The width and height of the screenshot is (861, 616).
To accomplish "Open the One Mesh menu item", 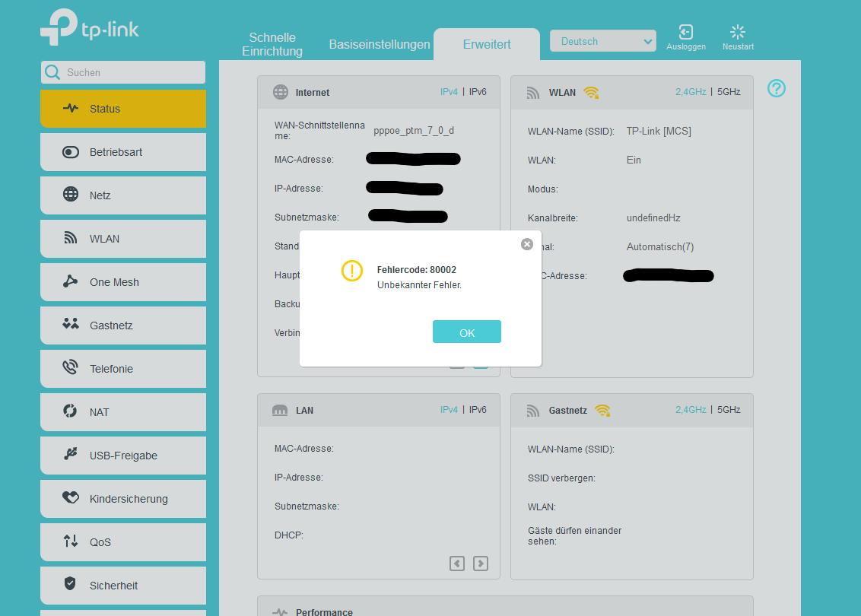I will click(123, 282).
